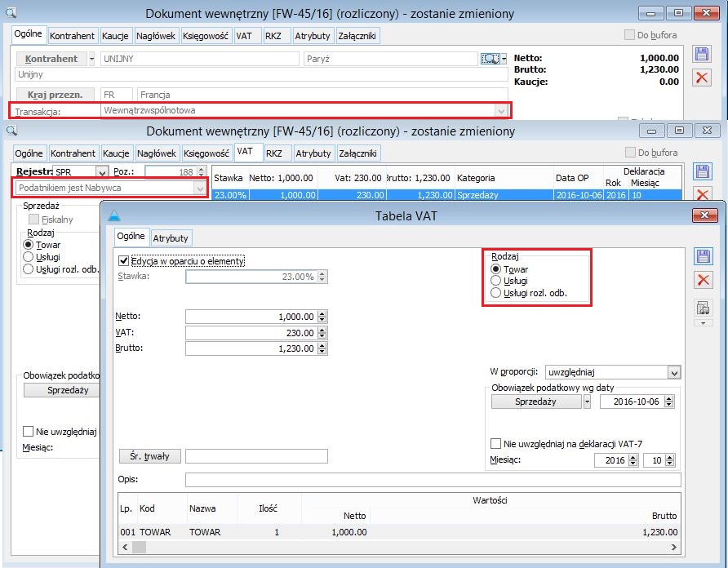
Task: Click the contractor search magnifier icon next to Paryż
Action: (490, 59)
